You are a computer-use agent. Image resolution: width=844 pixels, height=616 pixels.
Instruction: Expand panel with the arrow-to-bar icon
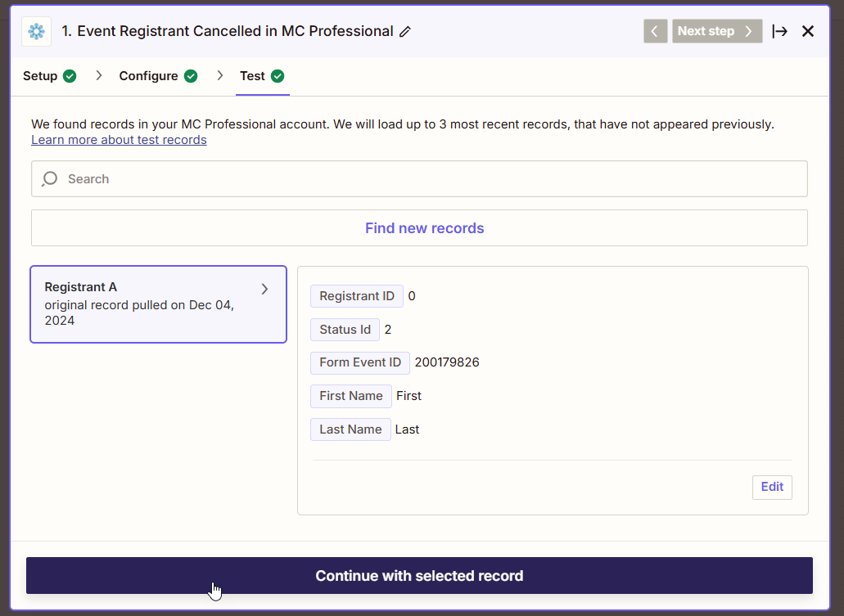779,31
